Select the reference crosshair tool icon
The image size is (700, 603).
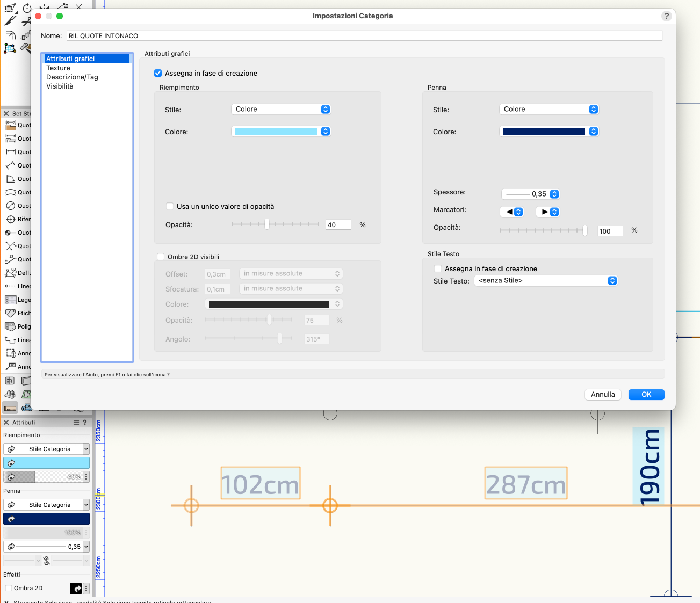(x=10, y=219)
